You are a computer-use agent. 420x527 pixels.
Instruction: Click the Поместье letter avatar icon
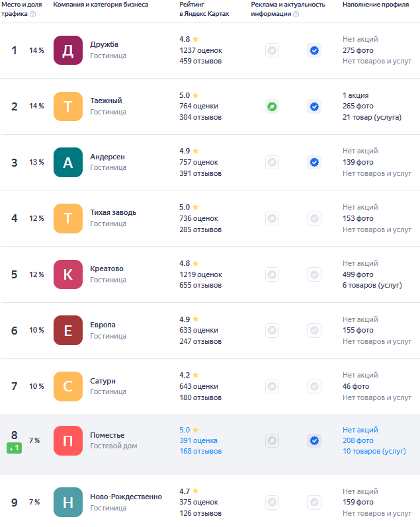coord(67,441)
